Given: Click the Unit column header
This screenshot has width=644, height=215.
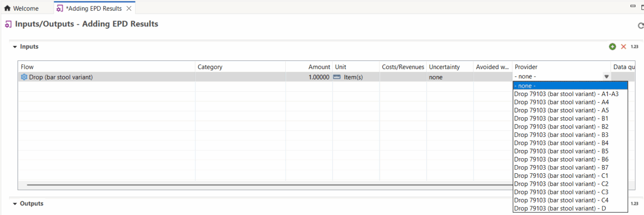Looking at the screenshot, I should 356,67.
